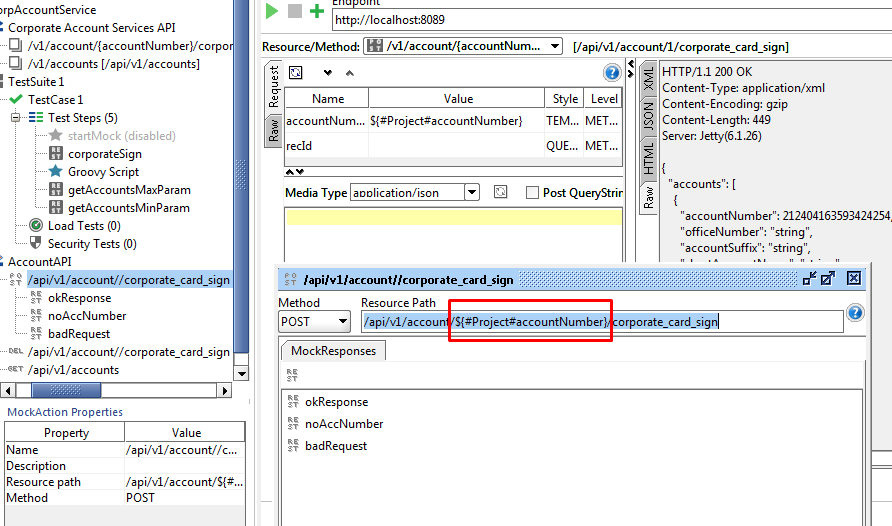Toggle the Post QueryString checkbox
The image size is (892, 526).
tap(532, 193)
